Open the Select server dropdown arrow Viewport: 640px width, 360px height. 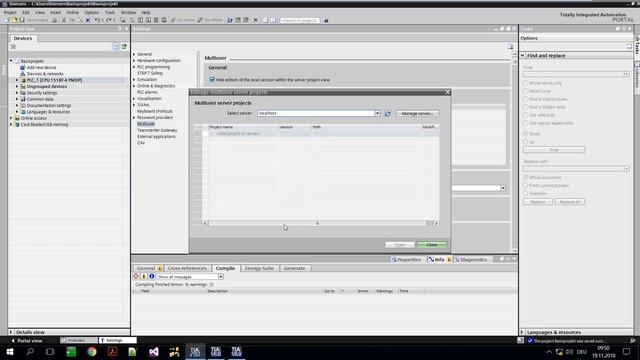(377, 113)
